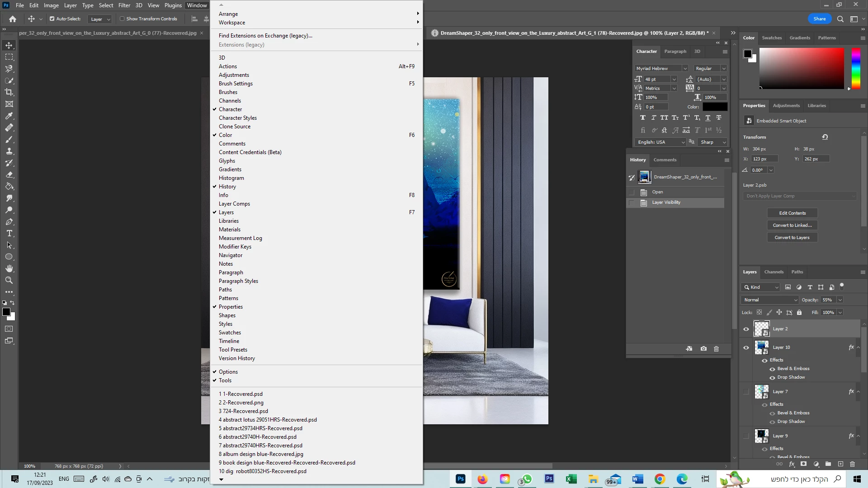
Task: Click the delete layer trash icon
Action: pyautogui.click(x=852, y=464)
